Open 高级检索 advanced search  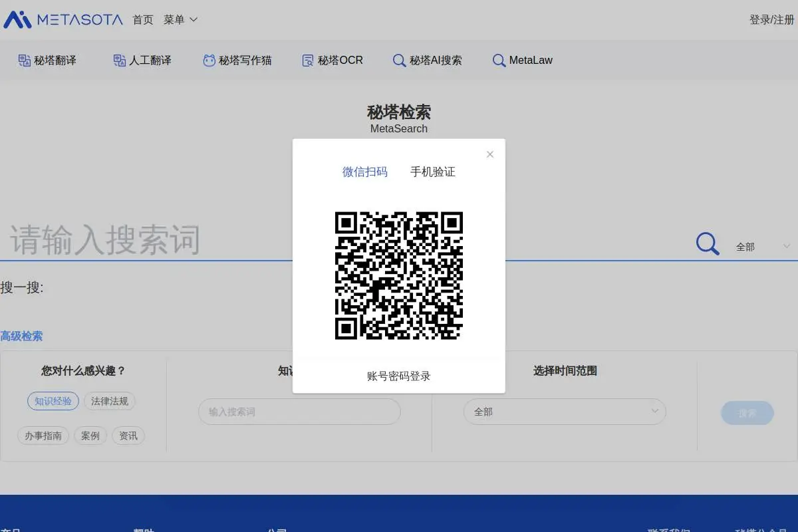[x=21, y=336]
